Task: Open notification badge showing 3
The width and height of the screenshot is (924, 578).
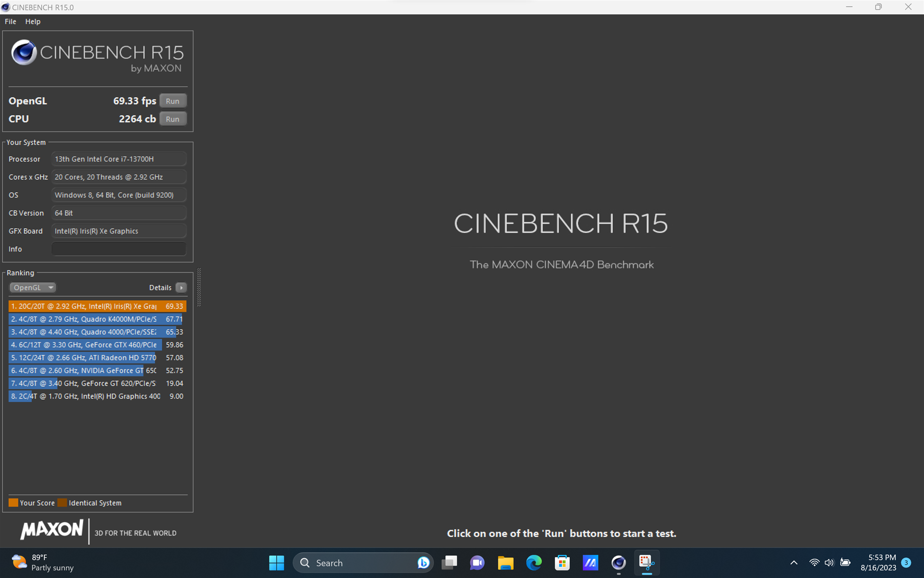Action: pyautogui.click(x=906, y=563)
